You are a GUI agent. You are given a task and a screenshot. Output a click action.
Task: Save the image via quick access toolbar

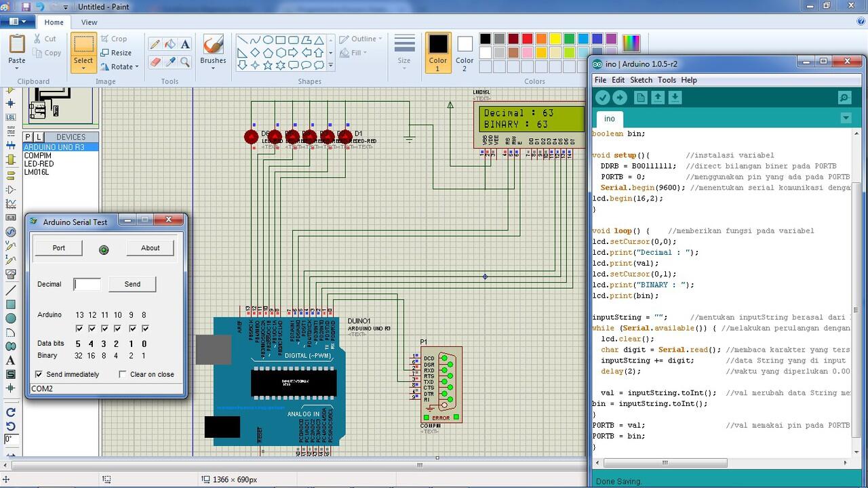[26, 7]
